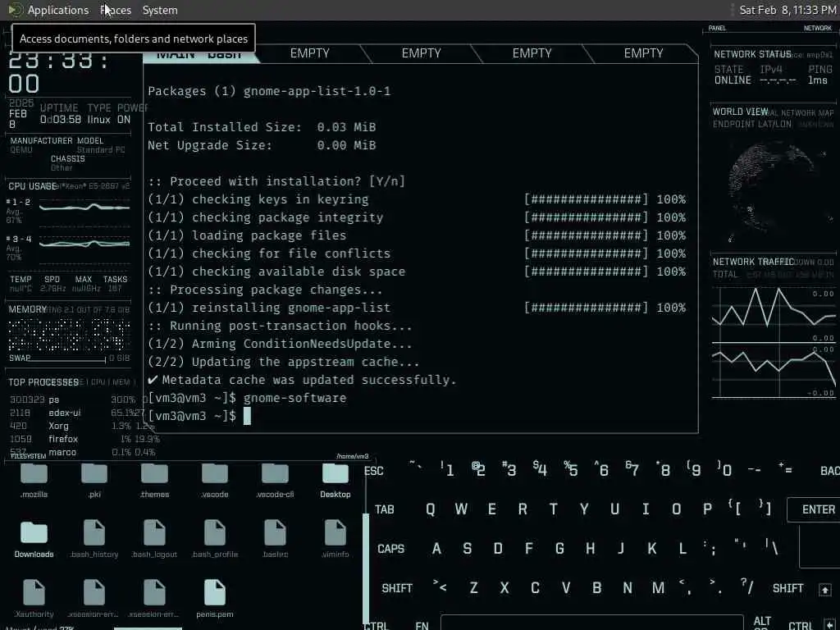
Task: Tap the semicolon key
Action: tap(710, 548)
